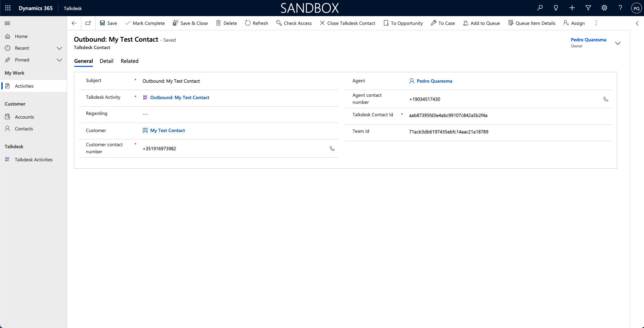Delete this Talkdesk contact
Viewport: 644px width, 328px height.
pos(226,23)
